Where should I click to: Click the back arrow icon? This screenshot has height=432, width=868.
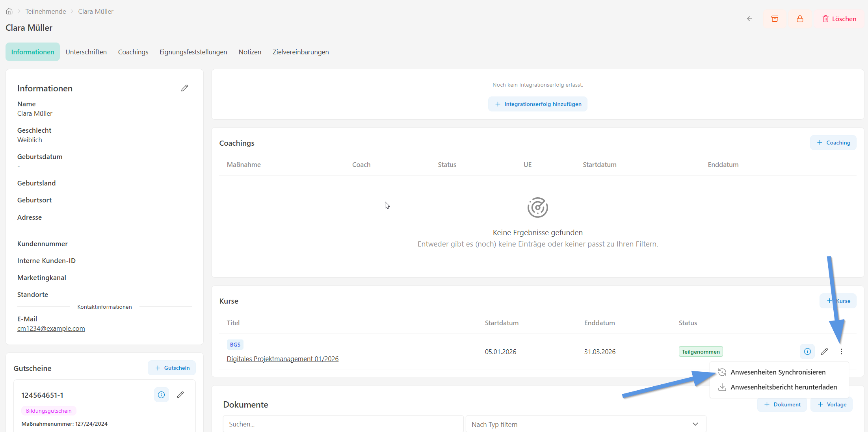point(749,19)
